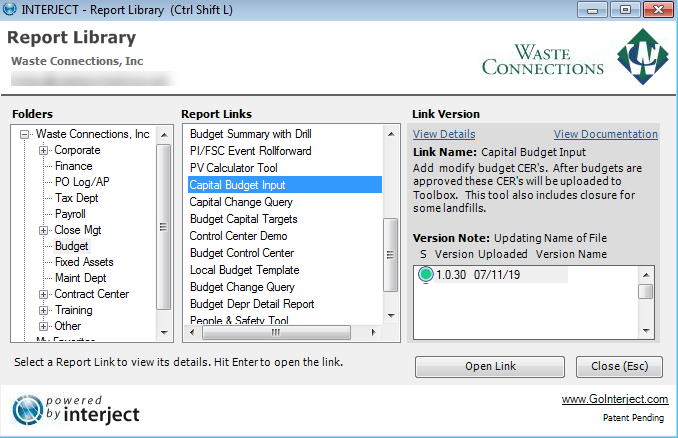Click version list scroll down arrow
Image resolution: width=678 pixels, height=438 pixels.
[646, 331]
